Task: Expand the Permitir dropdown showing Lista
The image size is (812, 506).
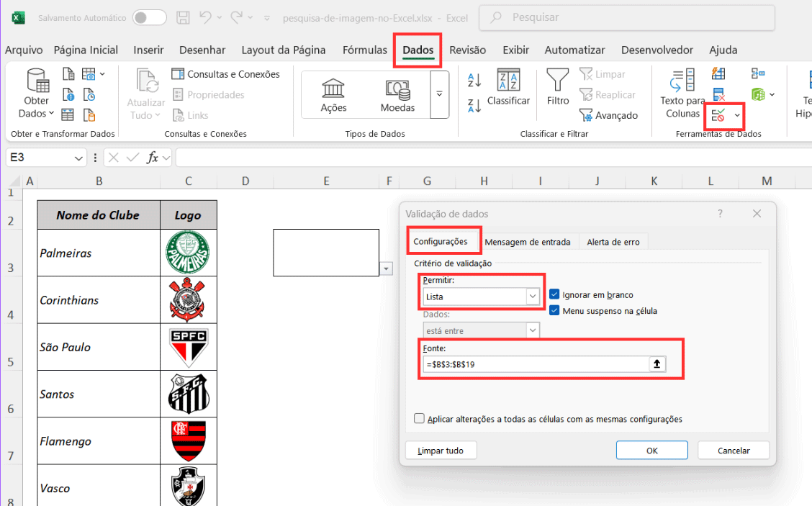Action: pyautogui.click(x=533, y=296)
